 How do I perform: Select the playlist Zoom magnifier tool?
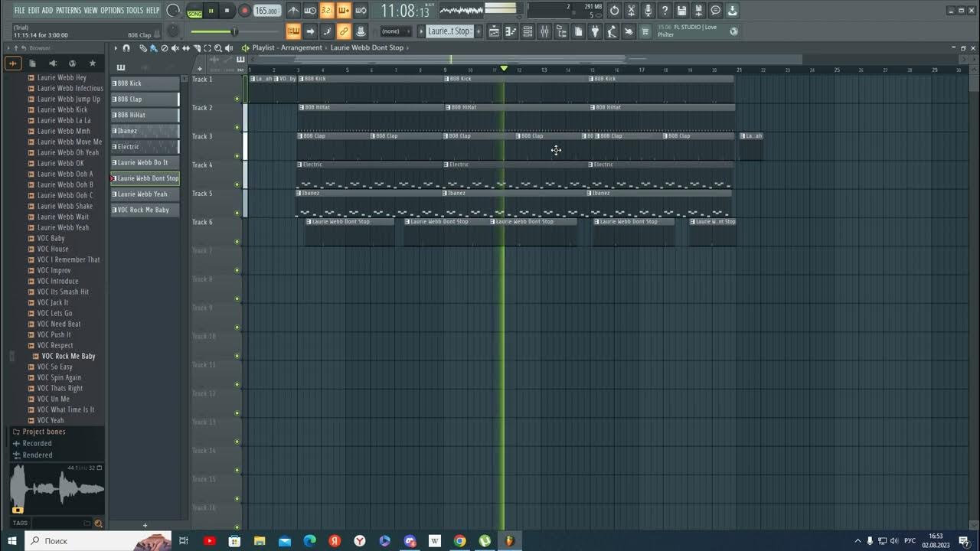218,48
